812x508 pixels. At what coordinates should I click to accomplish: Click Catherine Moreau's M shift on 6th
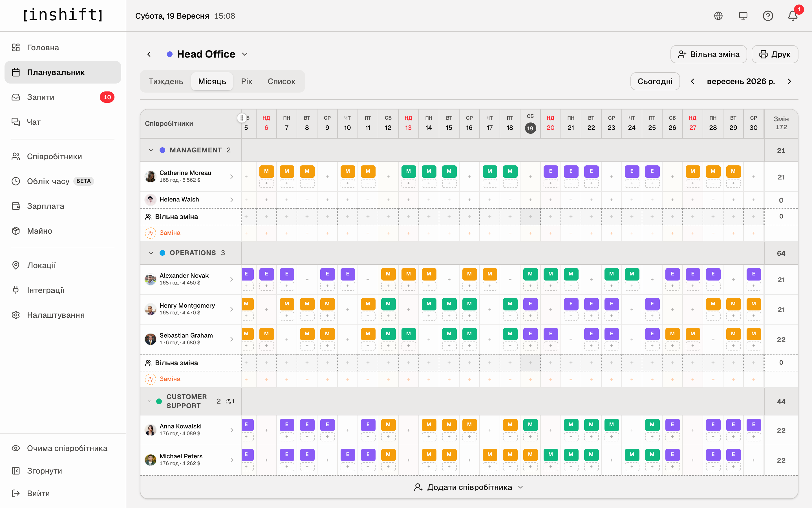pyautogui.click(x=266, y=171)
